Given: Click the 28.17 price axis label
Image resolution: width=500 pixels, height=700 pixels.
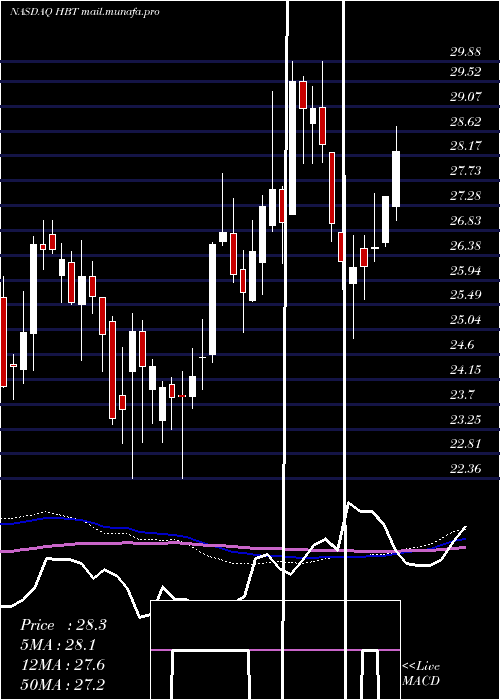Looking at the screenshot, I should (466, 146).
